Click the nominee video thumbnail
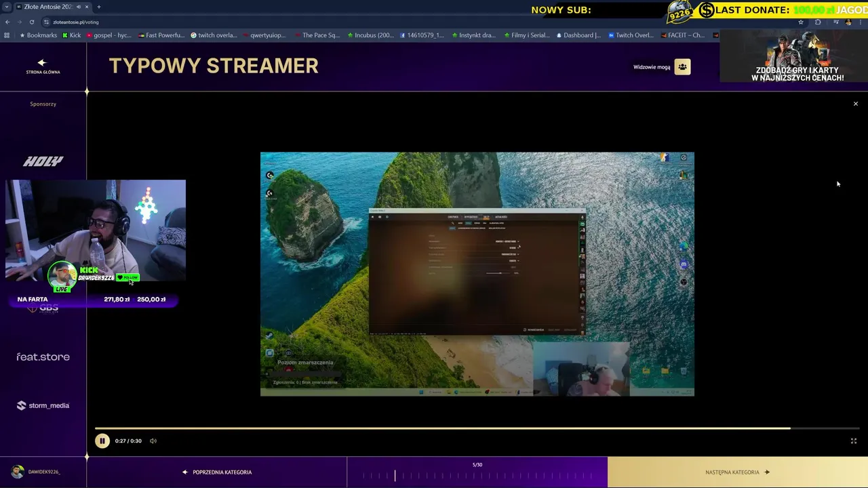868x488 pixels. pos(477,274)
